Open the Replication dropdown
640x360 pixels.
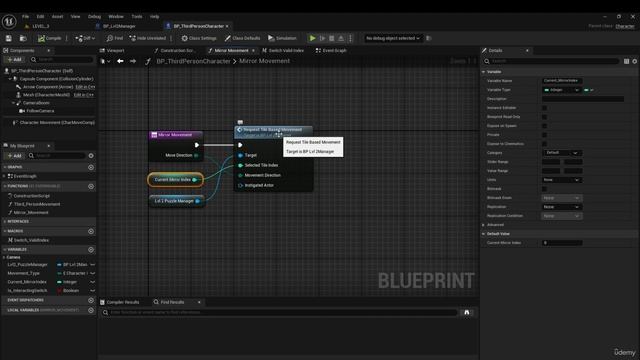562,207
